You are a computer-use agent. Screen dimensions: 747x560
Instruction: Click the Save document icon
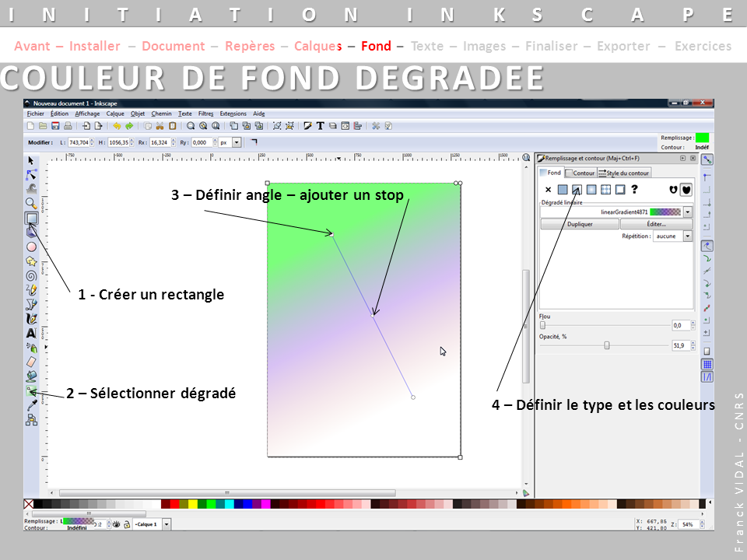pyautogui.click(x=55, y=126)
